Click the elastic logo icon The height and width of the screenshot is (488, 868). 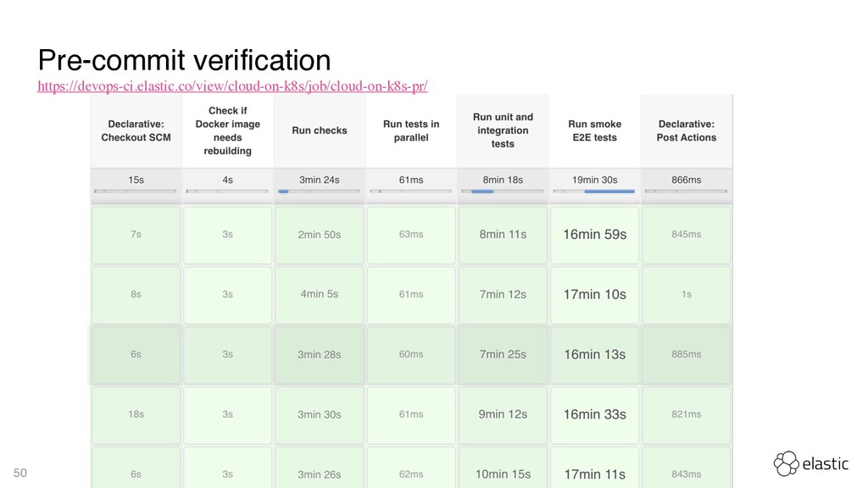point(786,463)
